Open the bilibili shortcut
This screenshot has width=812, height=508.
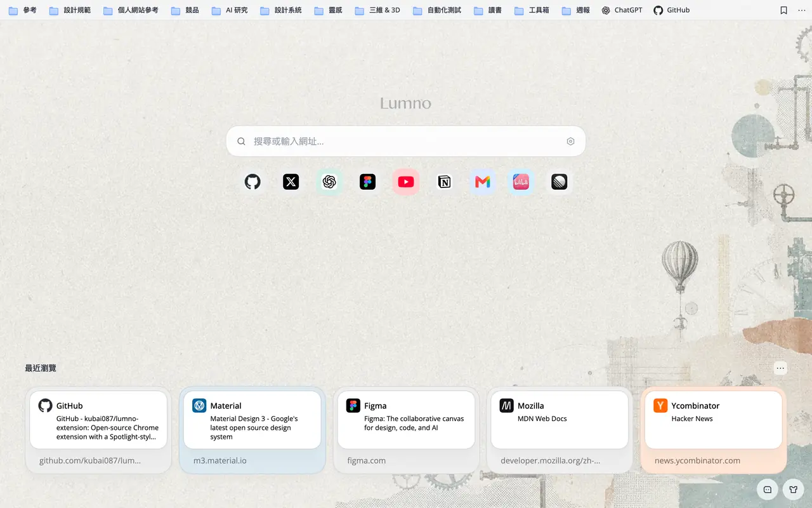point(521,182)
